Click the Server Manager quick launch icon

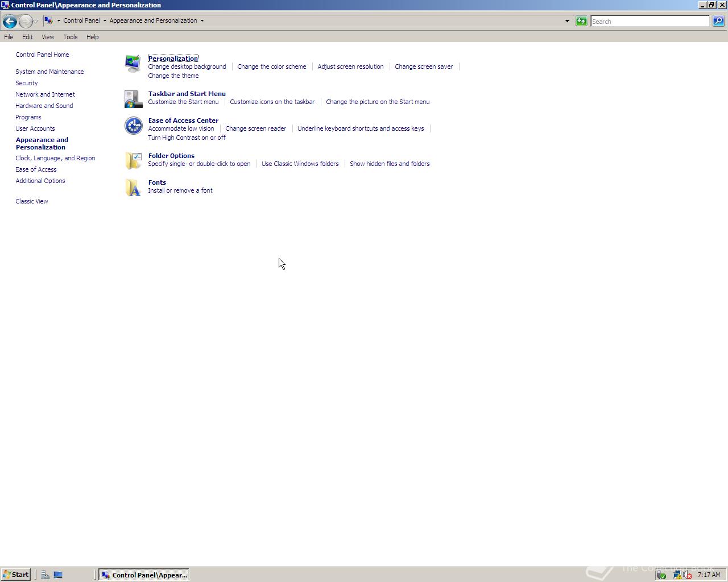pyautogui.click(x=45, y=575)
